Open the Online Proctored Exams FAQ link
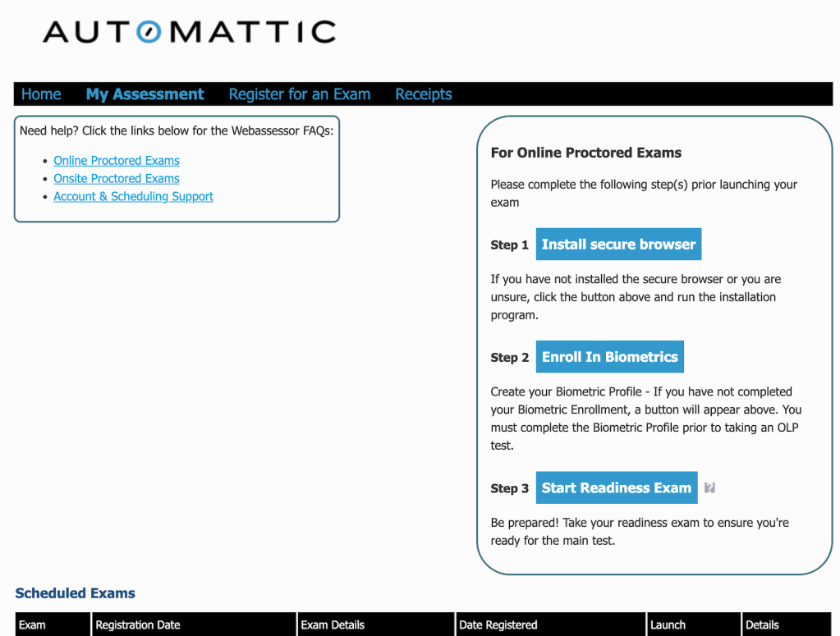This screenshot has width=840, height=636. pos(117,161)
